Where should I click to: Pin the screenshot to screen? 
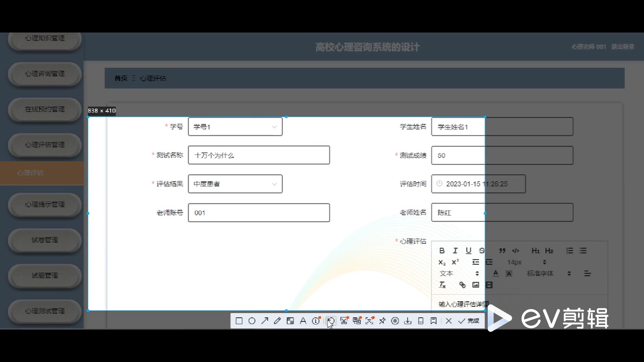point(382,321)
